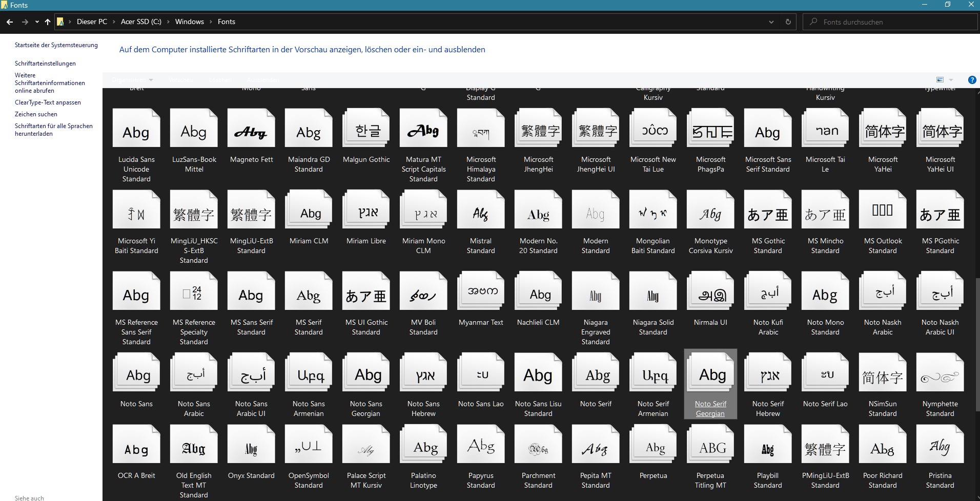Click the Mistral Standard font icon
This screenshot has width=980, height=501.
tap(481, 214)
